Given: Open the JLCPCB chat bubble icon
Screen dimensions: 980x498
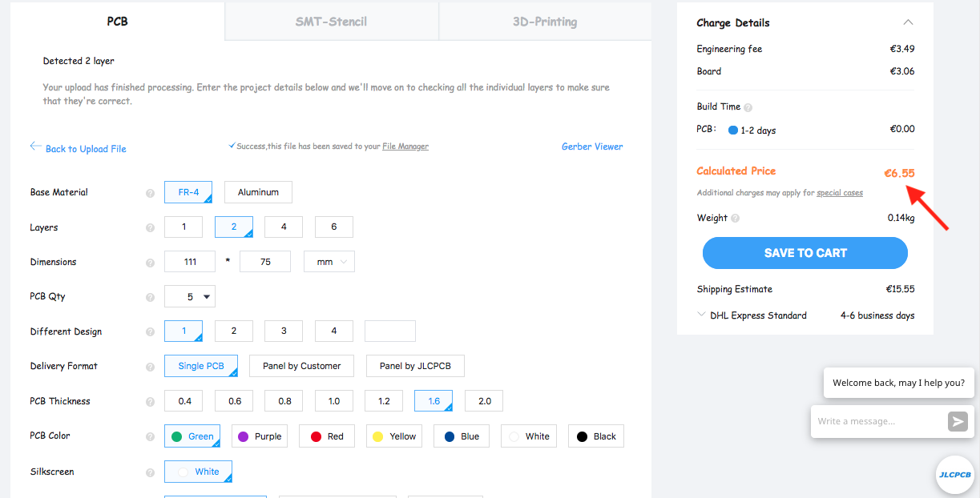Looking at the screenshot, I should tap(954, 474).
